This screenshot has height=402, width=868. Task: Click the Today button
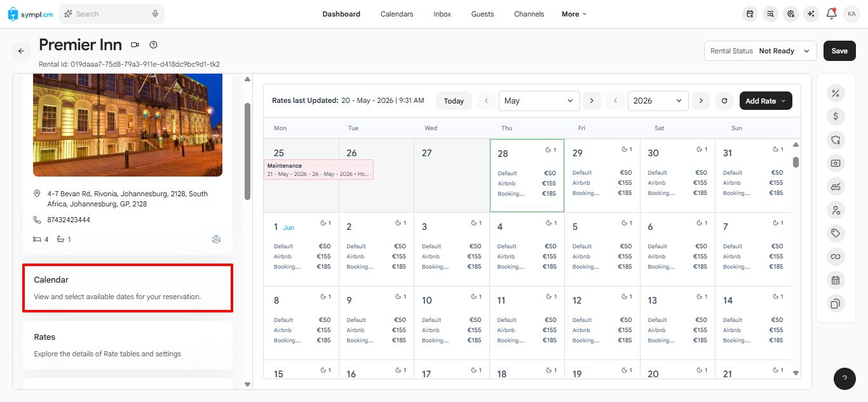[454, 101]
